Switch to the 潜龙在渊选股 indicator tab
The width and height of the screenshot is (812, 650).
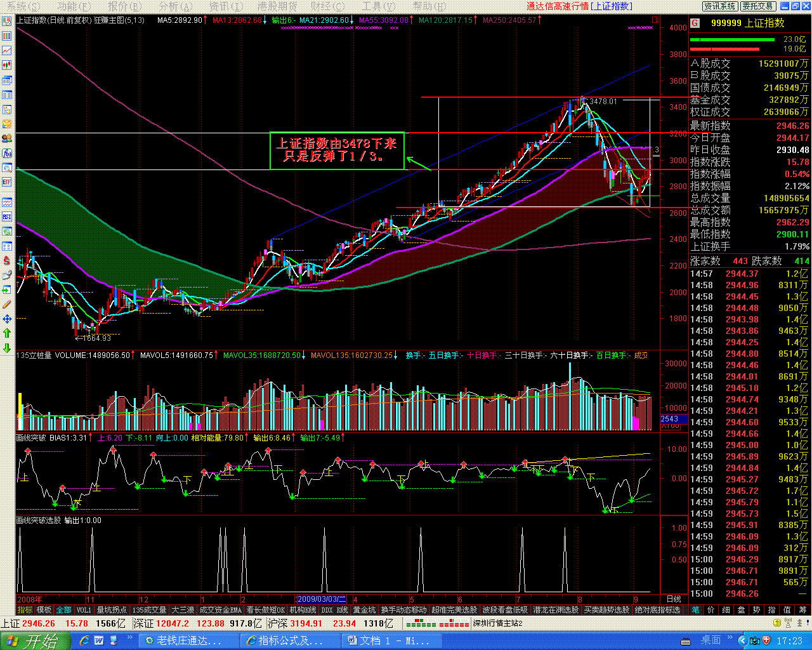tap(556, 610)
